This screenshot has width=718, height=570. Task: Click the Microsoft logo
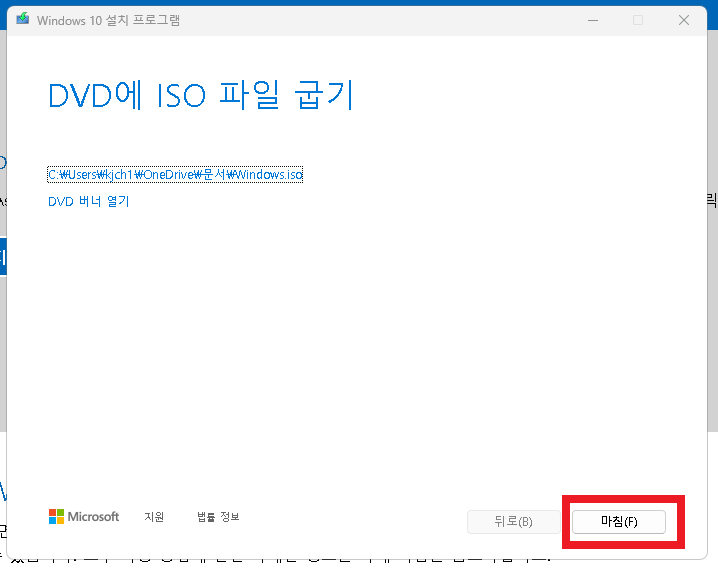(84, 517)
